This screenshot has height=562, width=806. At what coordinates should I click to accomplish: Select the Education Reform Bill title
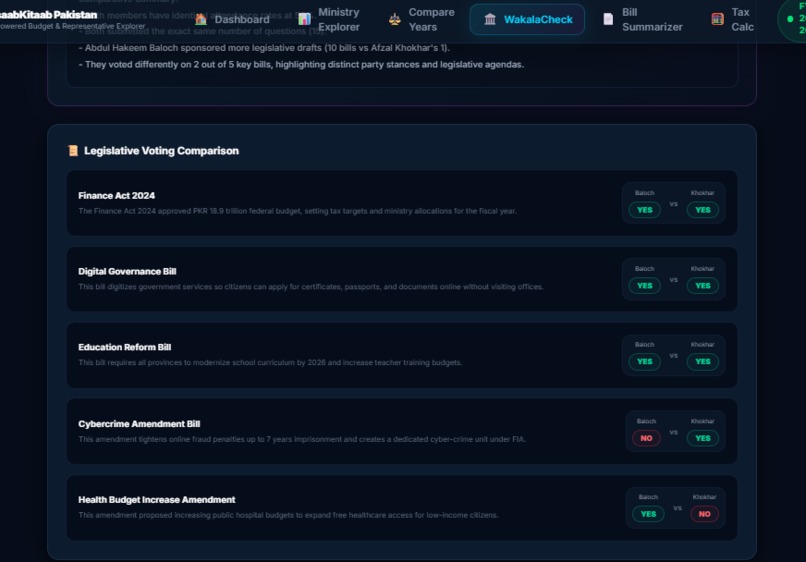tap(124, 347)
